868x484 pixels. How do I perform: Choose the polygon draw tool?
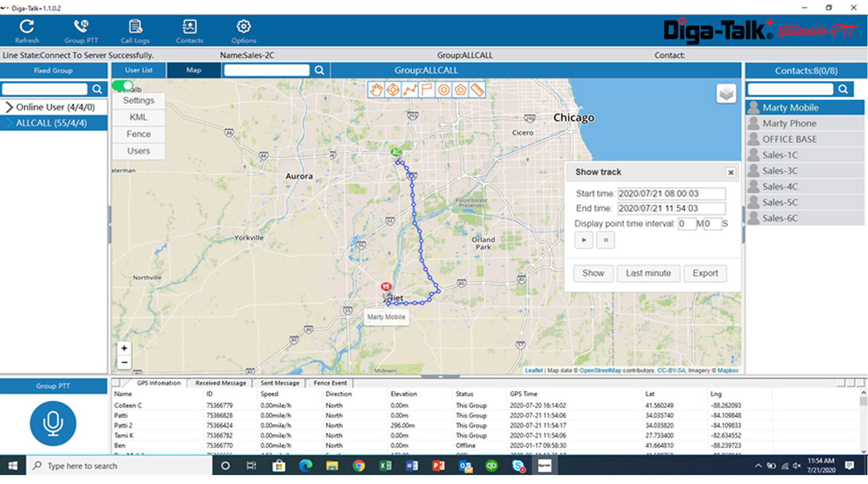[x=460, y=90]
